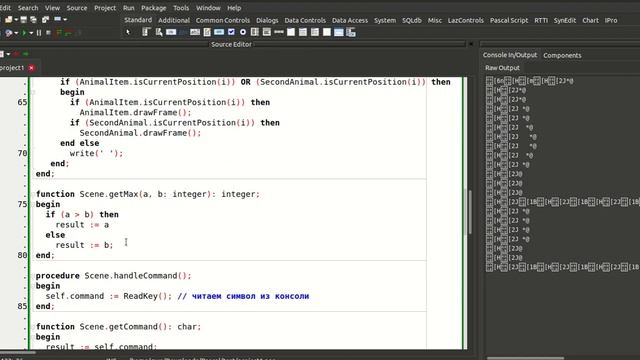Click the Open file toolbar icon
The width and height of the screenshot is (640, 360).
tap(9, 19)
